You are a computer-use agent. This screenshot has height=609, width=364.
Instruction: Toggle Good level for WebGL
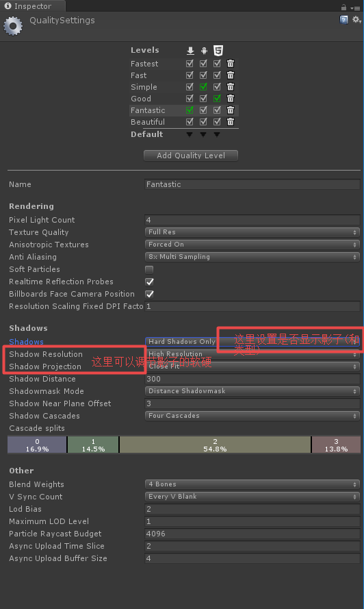(217, 98)
